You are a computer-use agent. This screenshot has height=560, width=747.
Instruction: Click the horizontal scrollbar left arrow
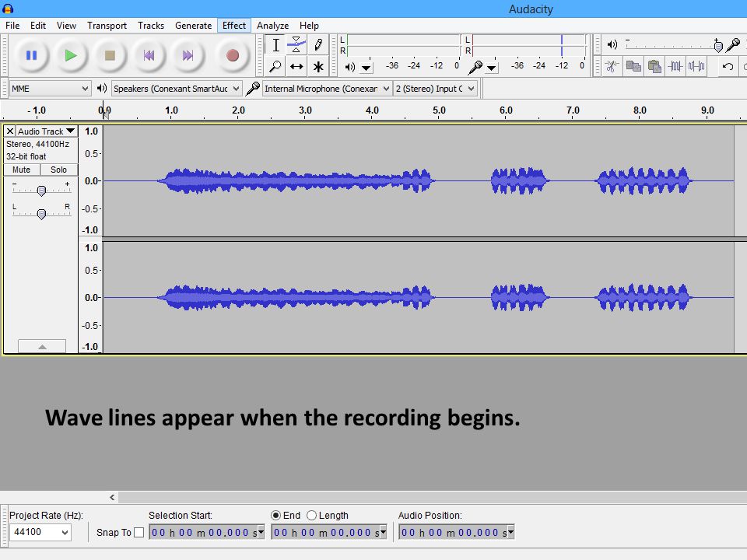tap(112, 497)
